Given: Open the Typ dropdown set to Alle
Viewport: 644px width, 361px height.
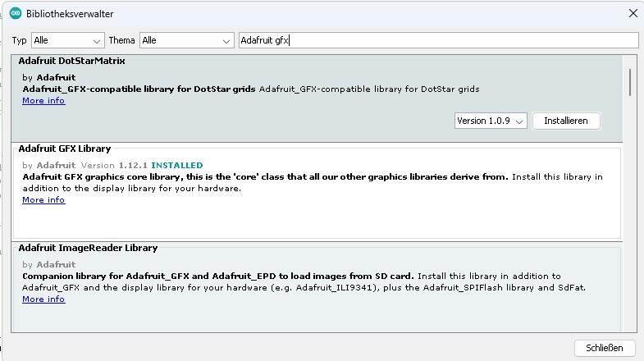Looking at the screenshot, I should [x=68, y=40].
